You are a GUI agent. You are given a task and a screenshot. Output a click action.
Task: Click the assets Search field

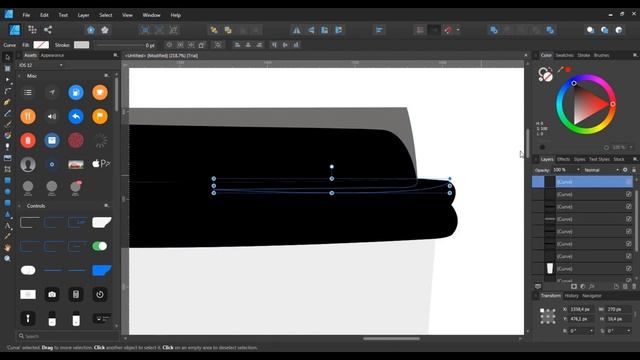coord(69,336)
